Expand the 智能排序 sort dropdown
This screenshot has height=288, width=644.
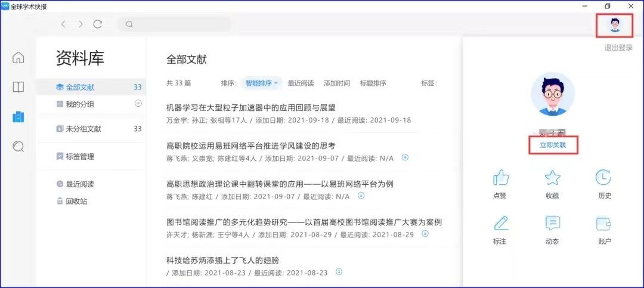(262, 83)
